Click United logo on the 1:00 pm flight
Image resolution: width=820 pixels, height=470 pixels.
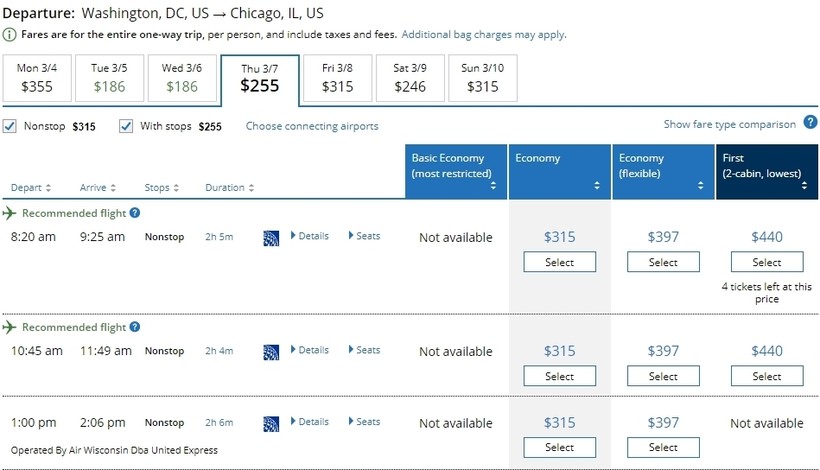point(270,423)
